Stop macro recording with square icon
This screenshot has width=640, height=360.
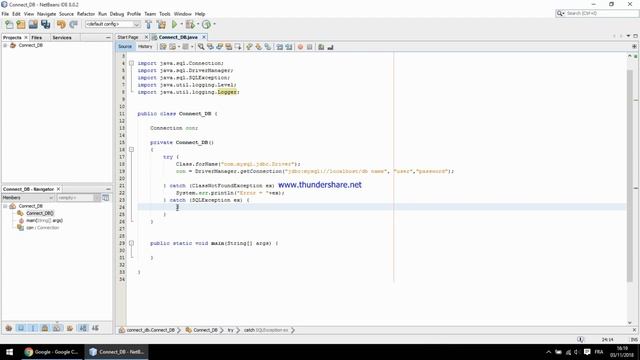coord(309,47)
